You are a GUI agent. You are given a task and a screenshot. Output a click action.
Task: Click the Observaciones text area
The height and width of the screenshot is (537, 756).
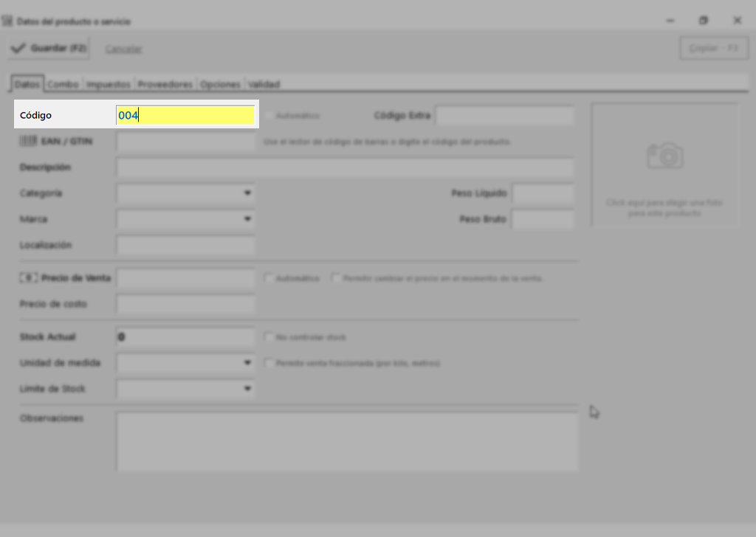[x=347, y=441]
